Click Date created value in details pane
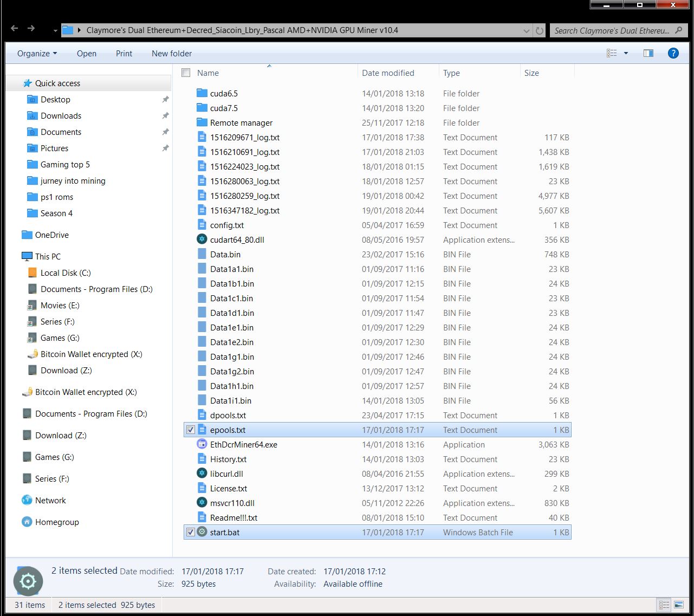The image size is (694, 616). (x=354, y=571)
